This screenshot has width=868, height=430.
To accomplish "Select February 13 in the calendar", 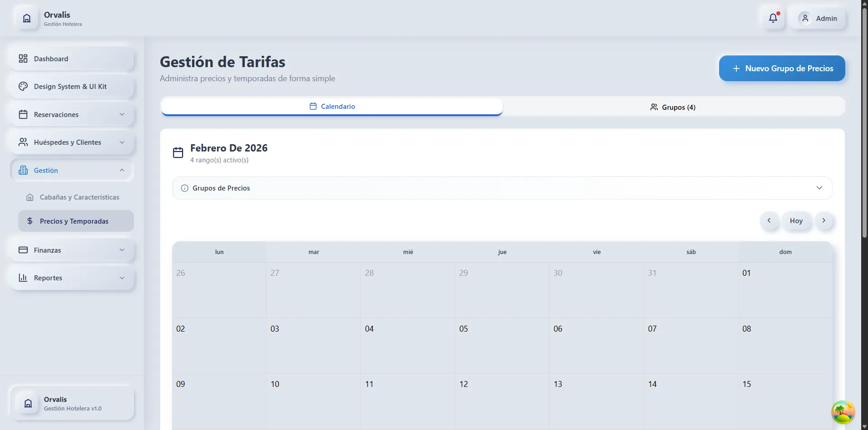I will 596,399.
